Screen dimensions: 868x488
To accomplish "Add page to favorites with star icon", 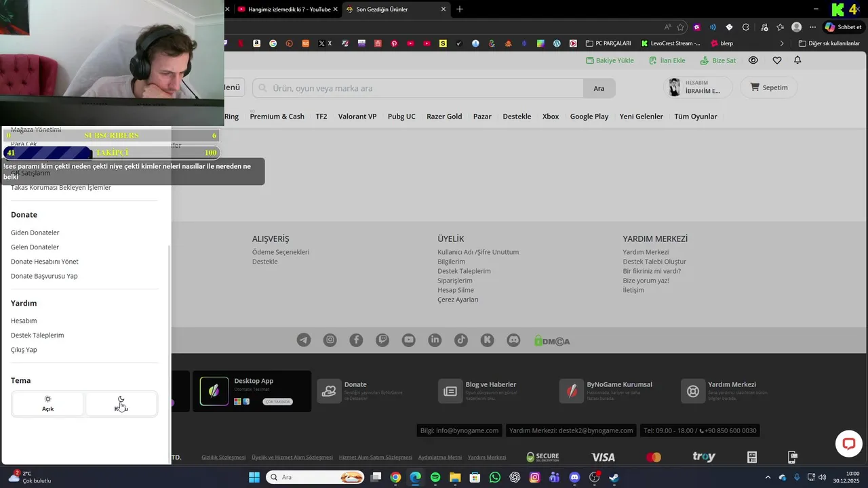I will [680, 27].
